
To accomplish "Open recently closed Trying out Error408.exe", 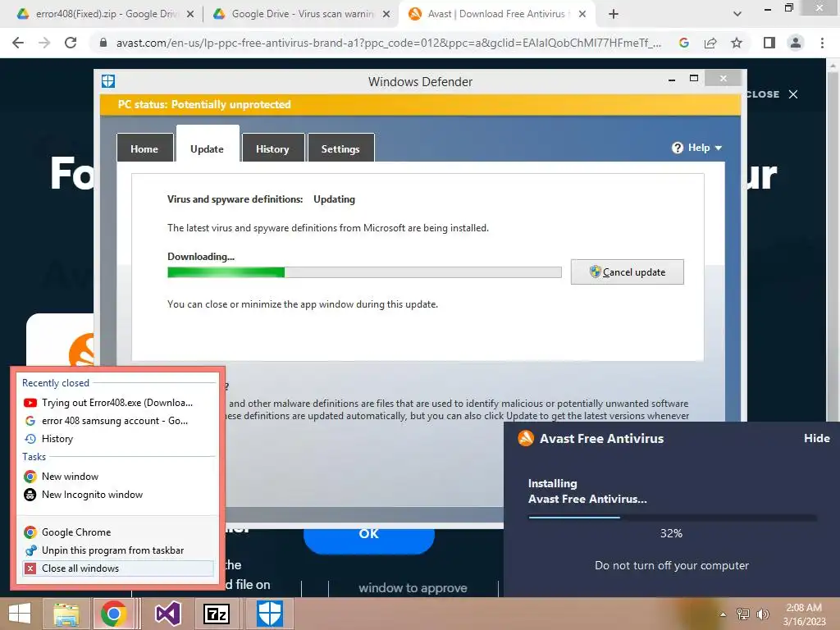I will point(118,402).
